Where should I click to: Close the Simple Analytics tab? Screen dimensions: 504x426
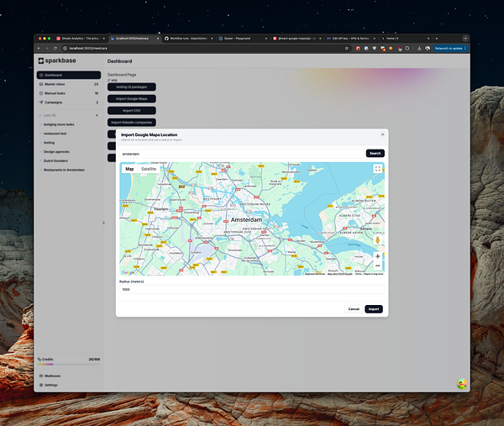coord(103,39)
